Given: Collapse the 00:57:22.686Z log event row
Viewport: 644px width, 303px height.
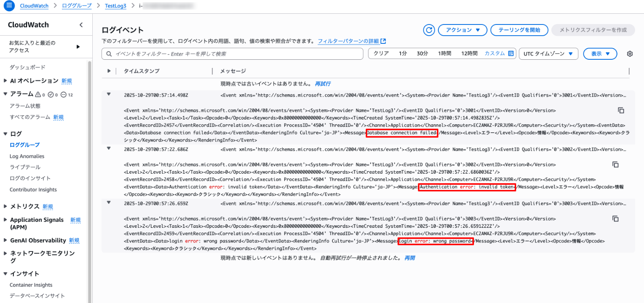Looking at the screenshot, I should 109,148.
